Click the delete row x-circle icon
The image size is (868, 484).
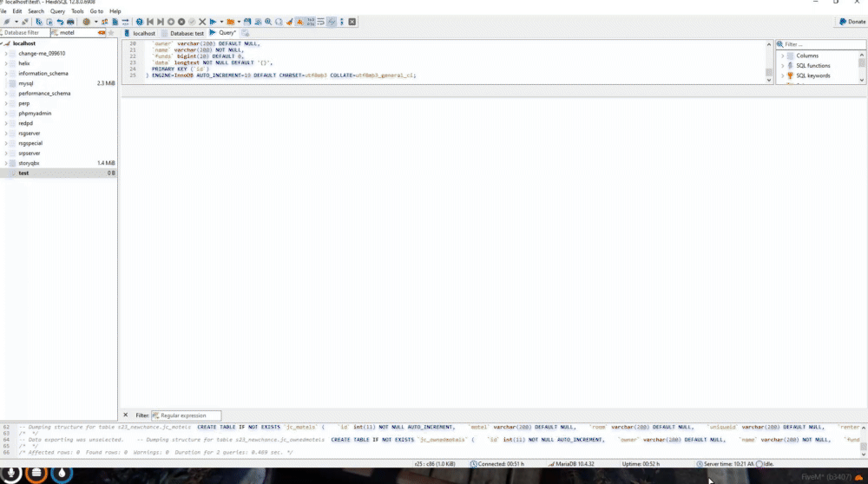coord(181,22)
